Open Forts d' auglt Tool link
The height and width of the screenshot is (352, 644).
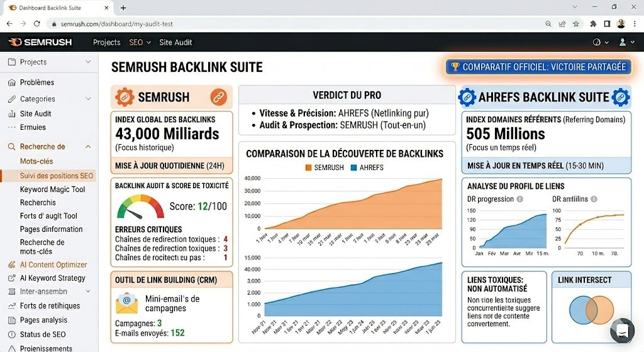point(48,216)
